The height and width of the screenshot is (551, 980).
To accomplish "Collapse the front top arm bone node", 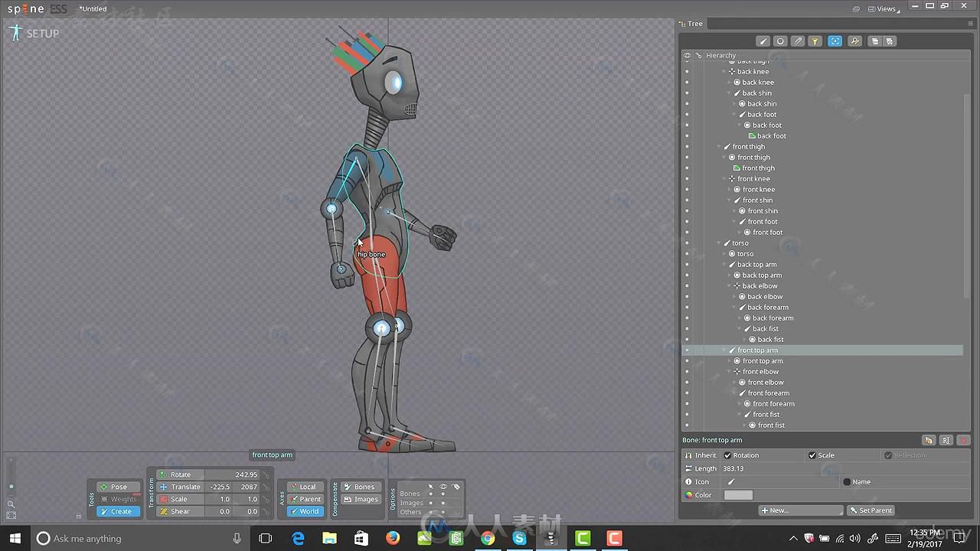I will [x=725, y=350].
